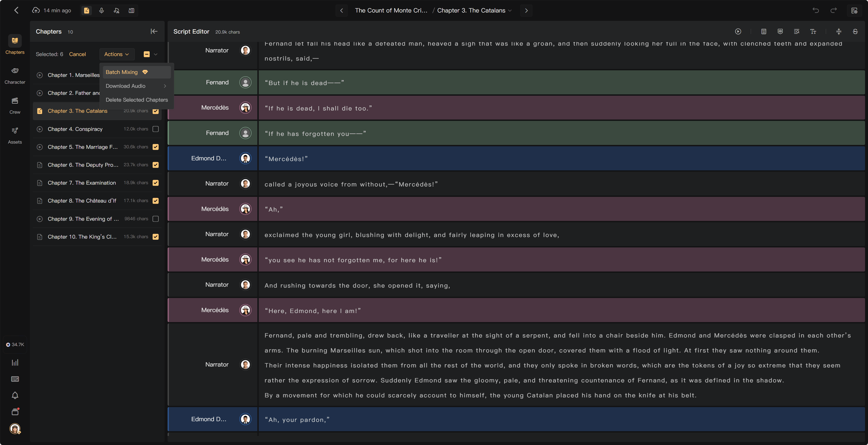The width and height of the screenshot is (868, 445).
Task: Click the cloud sync icon
Action: (36, 10)
